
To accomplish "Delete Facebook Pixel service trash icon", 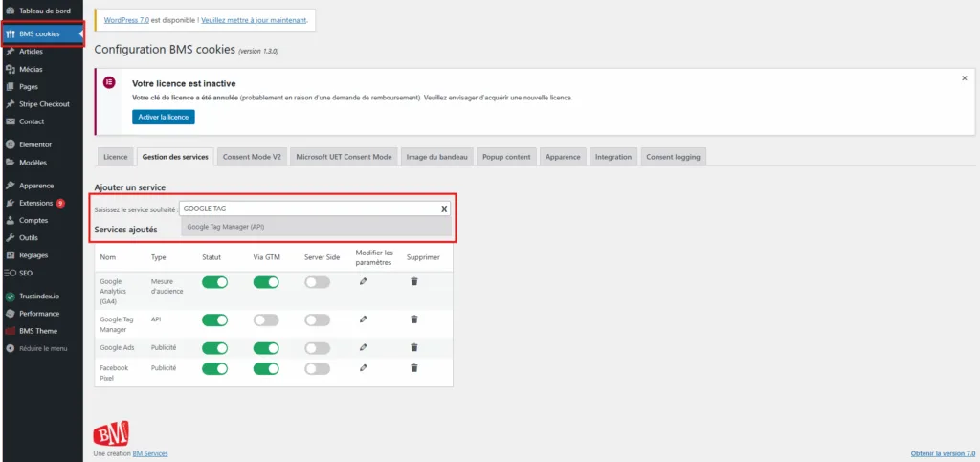I will (413, 367).
